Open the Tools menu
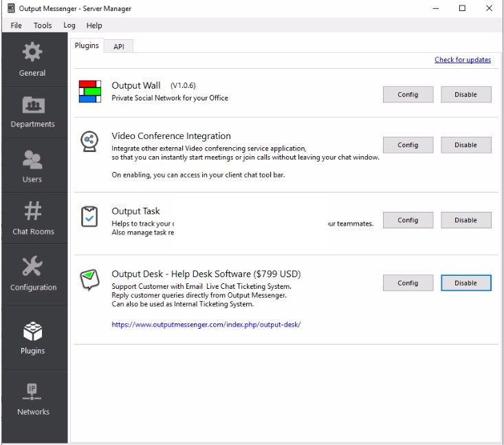 point(43,25)
